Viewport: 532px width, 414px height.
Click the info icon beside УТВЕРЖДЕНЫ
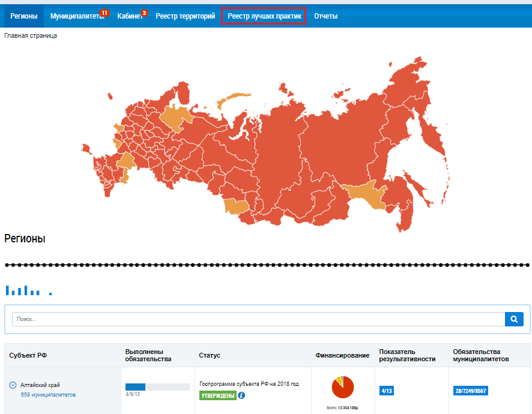click(241, 395)
